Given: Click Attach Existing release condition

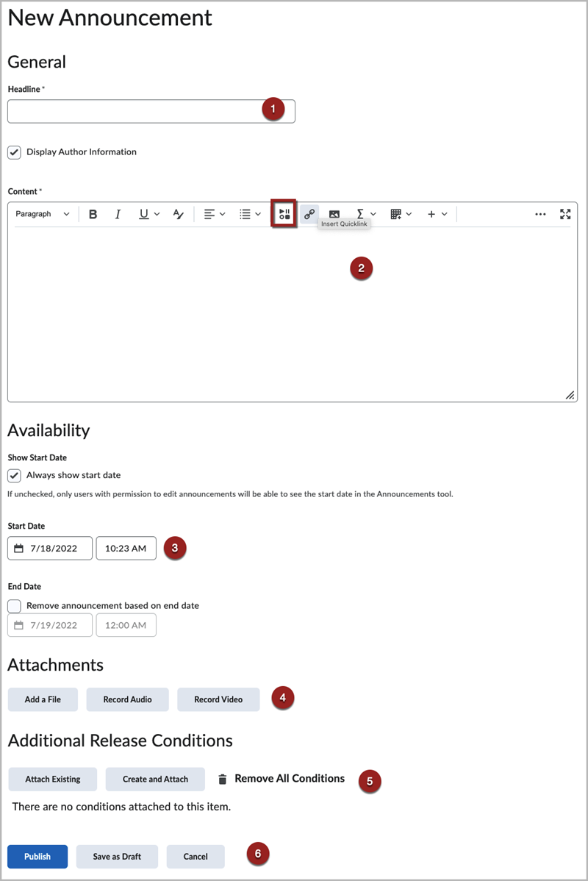Looking at the screenshot, I should [x=53, y=780].
